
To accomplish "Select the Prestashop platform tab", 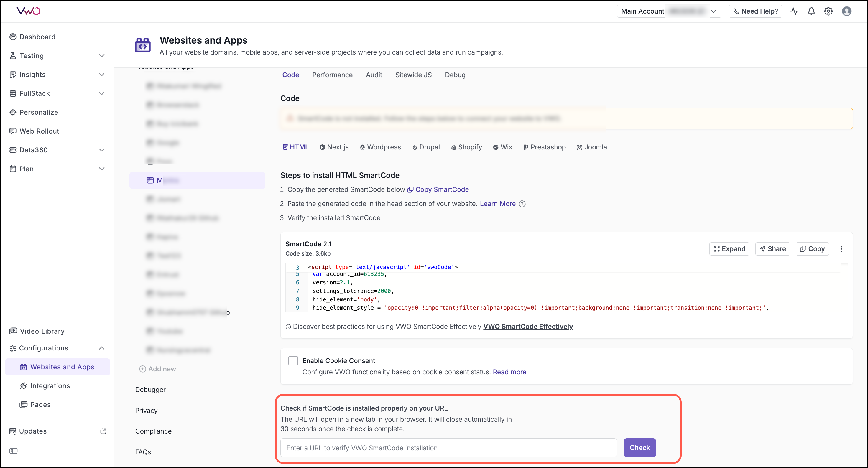I will (545, 147).
